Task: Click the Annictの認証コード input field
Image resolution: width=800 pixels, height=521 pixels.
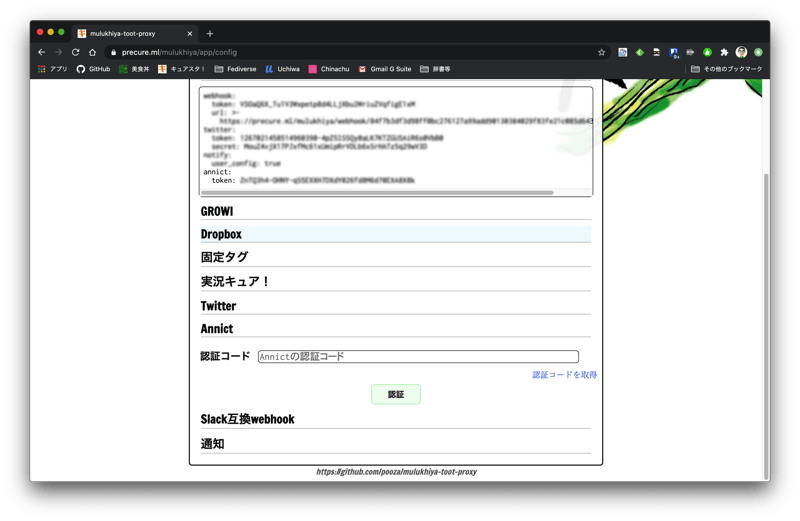Action: coord(418,357)
